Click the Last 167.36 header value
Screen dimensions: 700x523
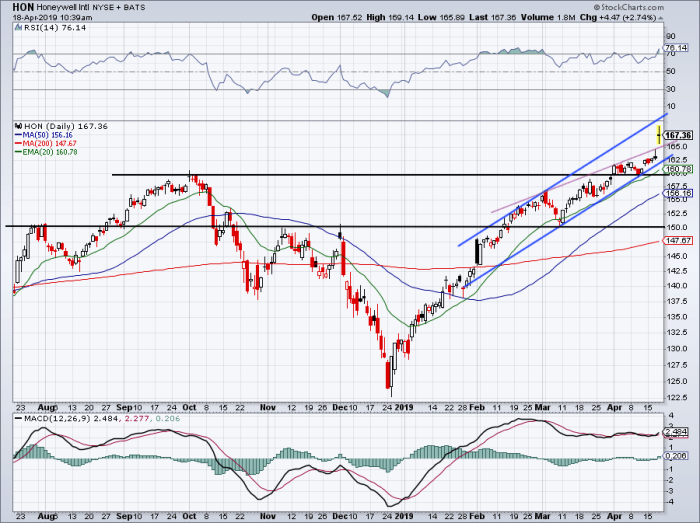pyautogui.click(x=493, y=17)
